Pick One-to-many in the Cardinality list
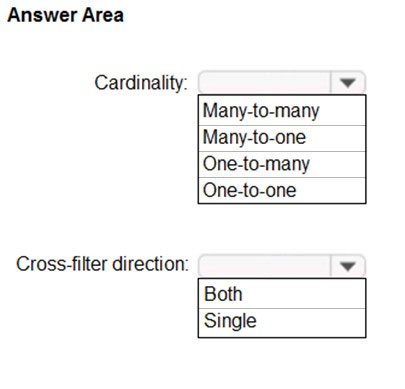The height and width of the screenshot is (389, 405). pyautogui.click(x=282, y=164)
